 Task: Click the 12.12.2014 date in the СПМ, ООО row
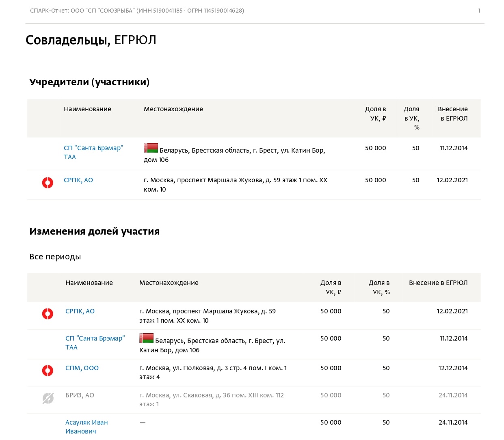(453, 368)
